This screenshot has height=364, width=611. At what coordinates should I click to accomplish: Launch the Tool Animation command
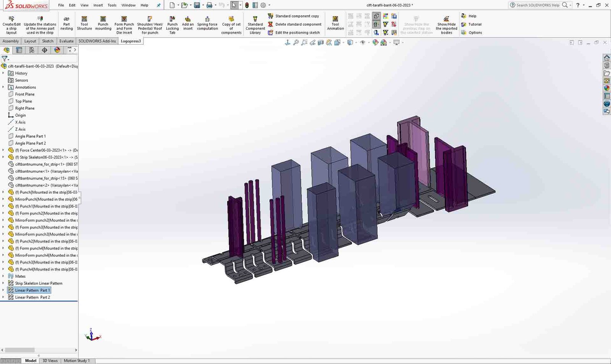tap(335, 23)
